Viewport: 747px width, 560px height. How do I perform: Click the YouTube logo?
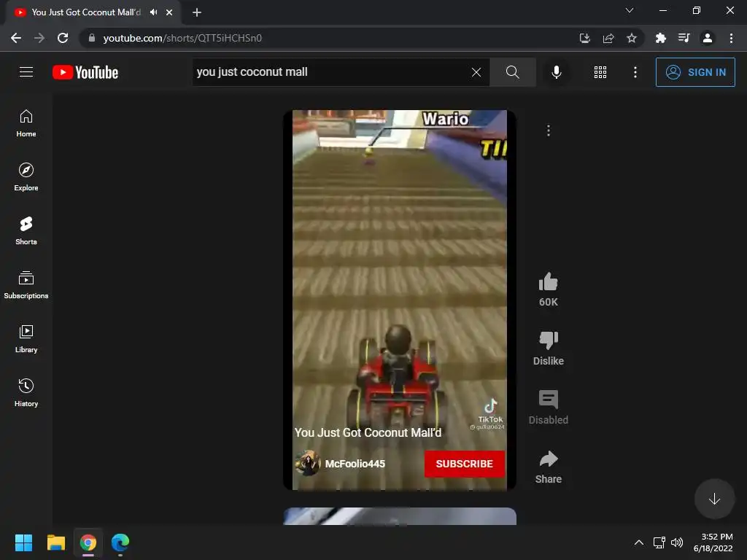click(85, 72)
